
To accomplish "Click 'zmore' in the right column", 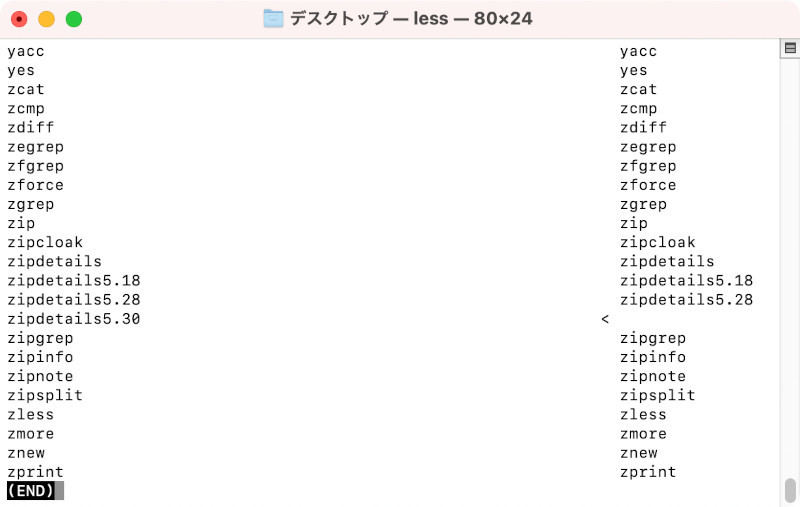I will (x=643, y=434).
